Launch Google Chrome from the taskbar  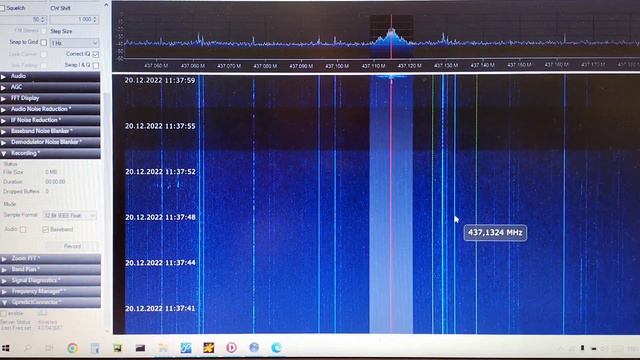click(73, 348)
